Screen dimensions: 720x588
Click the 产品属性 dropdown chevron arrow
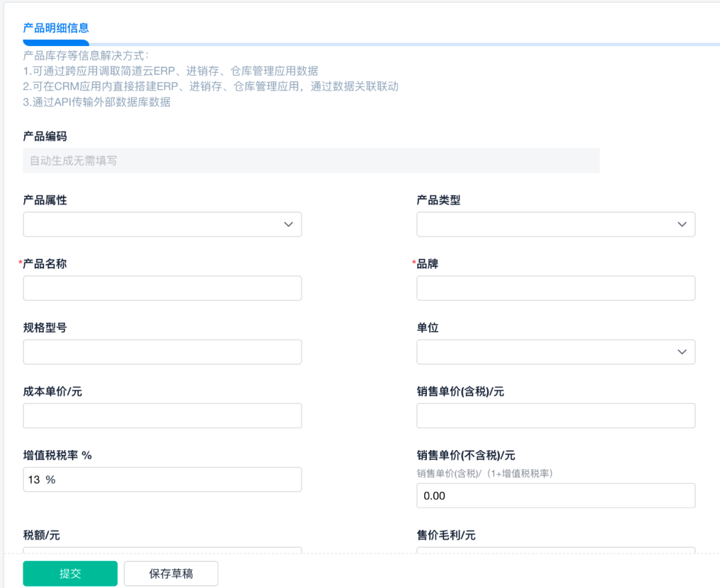[x=288, y=224]
